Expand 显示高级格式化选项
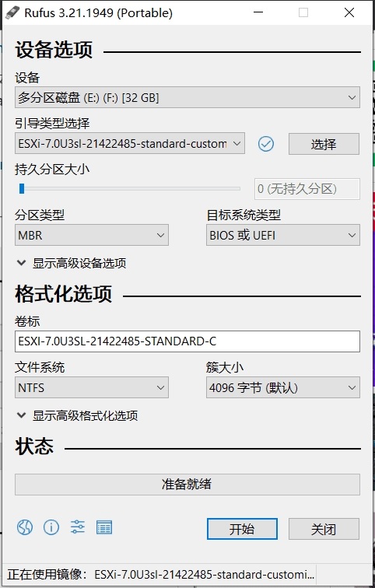Viewport: 375px width, 588px height. 77,415
